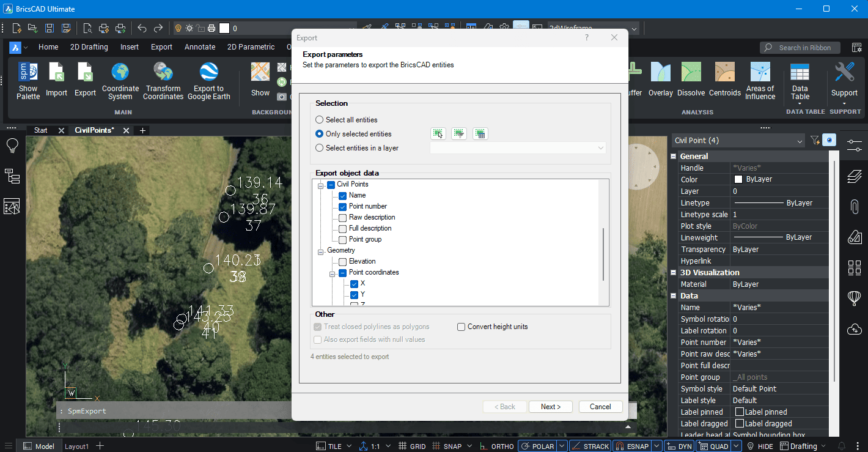The height and width of the screenshot is (452, 868).
Task: Toggle the ORTHO status bar button
Action: [x=497, y=446]
